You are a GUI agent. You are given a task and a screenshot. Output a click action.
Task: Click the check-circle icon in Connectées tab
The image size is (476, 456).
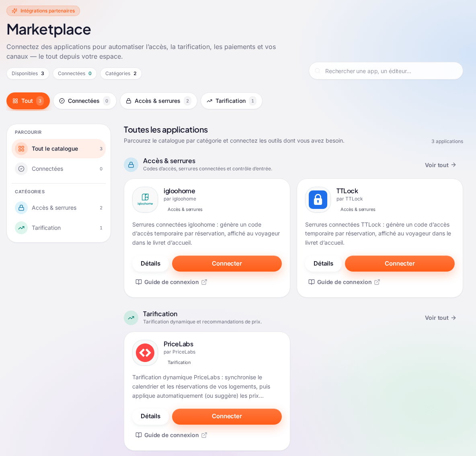tap(62, 101)
